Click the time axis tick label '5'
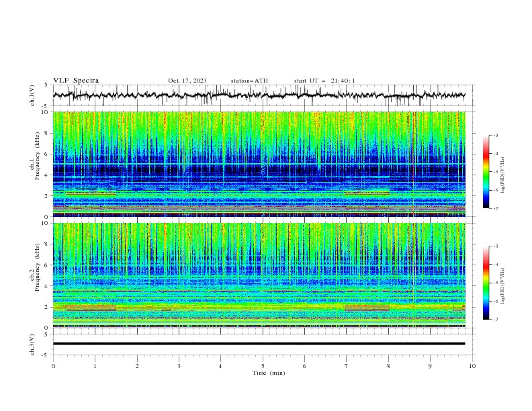 pos(263,366)
